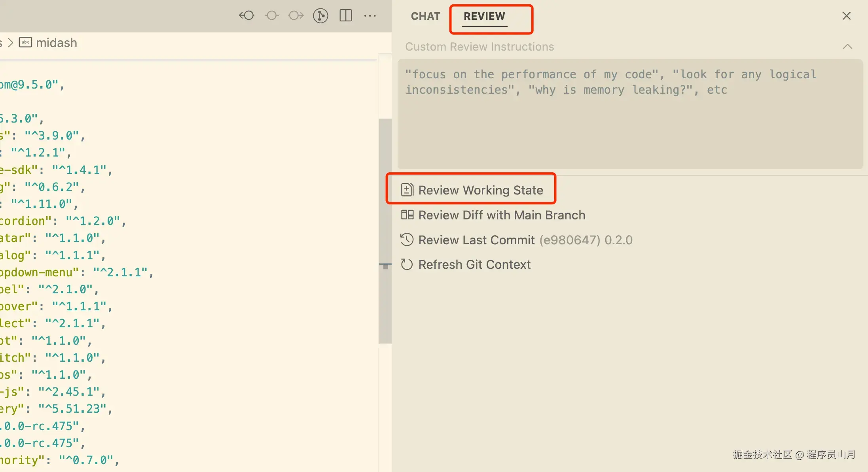Open the midash breadcrumb dropdown
868x472 pixels.
point(57,43)
